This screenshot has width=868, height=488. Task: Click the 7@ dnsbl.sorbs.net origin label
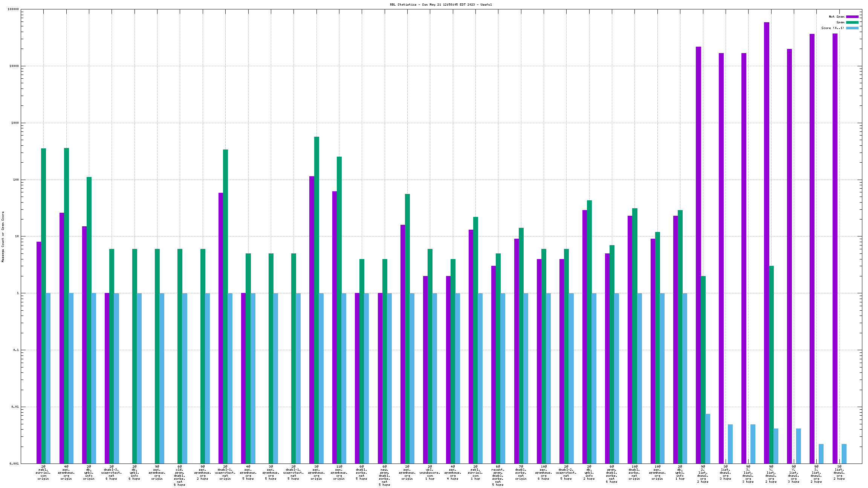[x=521, y=473]
